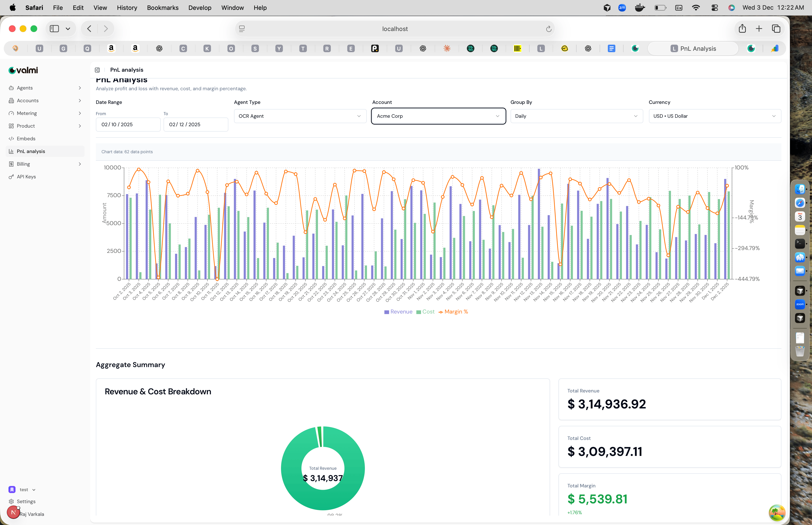Click the Total Margin value $ 5,539.81

pos(597,499)
